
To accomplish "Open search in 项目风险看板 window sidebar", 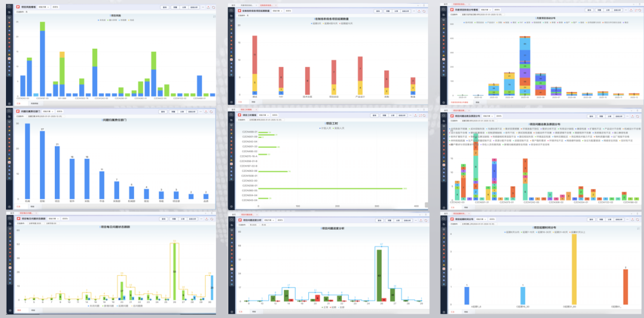I will 9,7.
